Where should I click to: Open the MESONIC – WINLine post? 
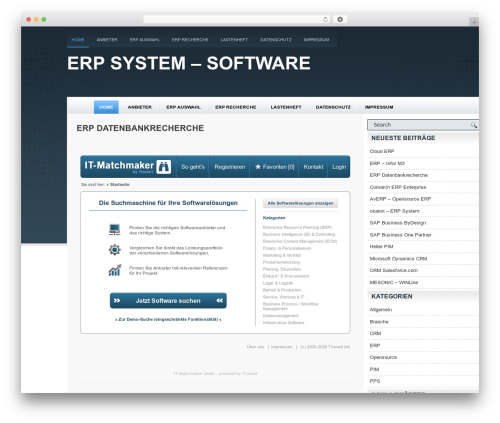click(394, 282)
